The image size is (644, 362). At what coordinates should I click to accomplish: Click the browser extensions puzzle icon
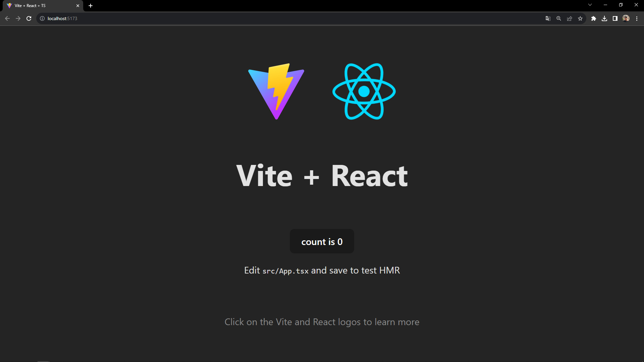click(594, 18)
